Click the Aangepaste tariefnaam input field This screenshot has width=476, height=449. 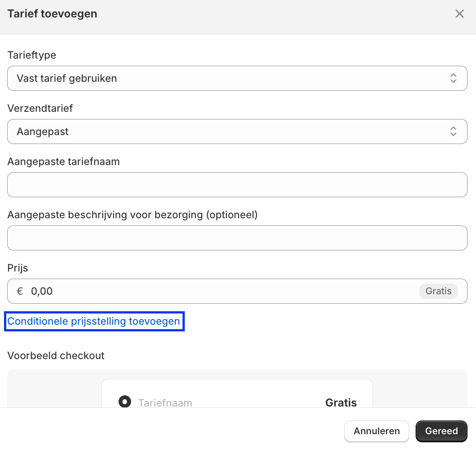coord(237,185)
